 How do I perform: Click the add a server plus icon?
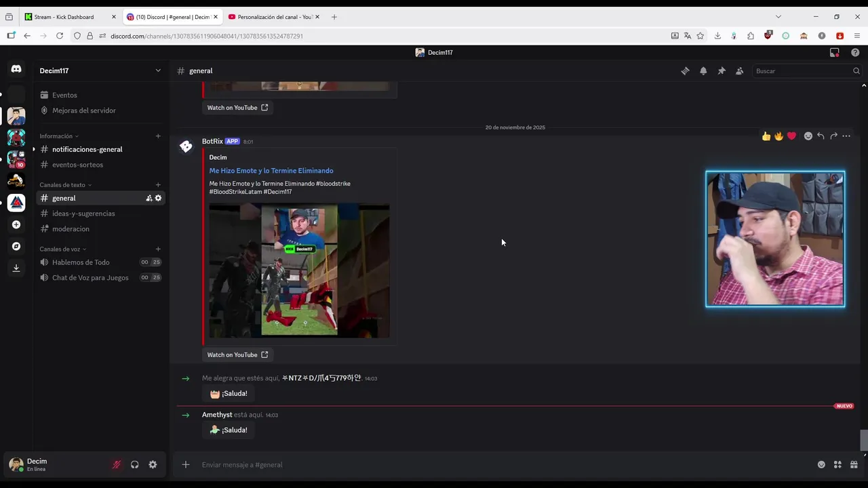point(16,224)
